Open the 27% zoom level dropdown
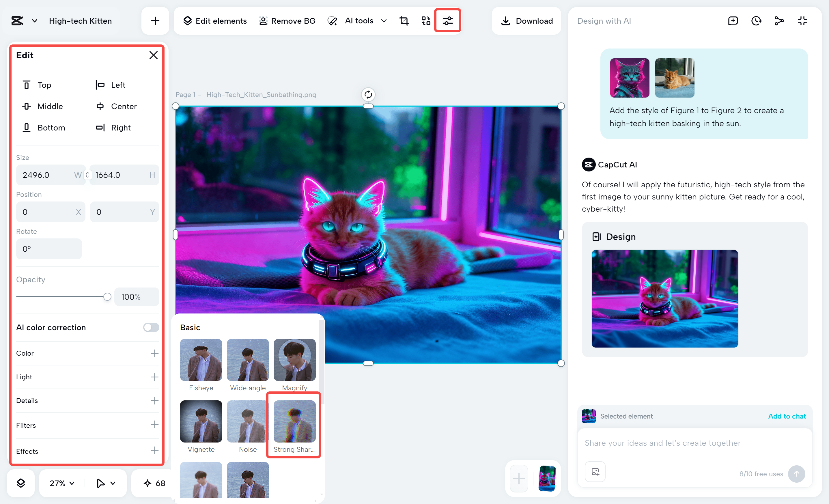829x504 pixels. coord(61,483)
